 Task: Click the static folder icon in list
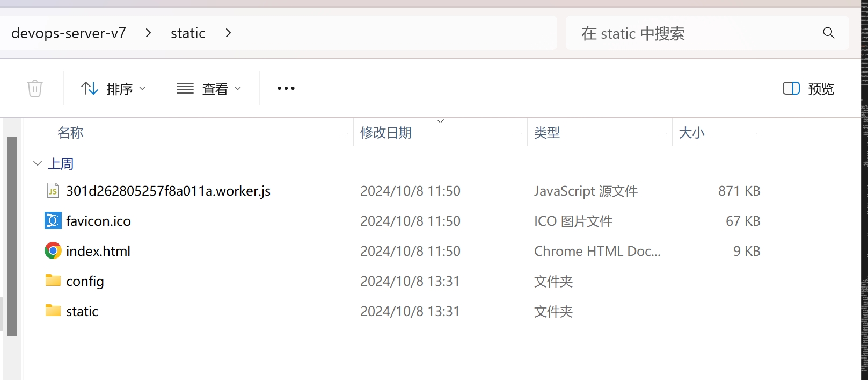click(x=53, y=311)
